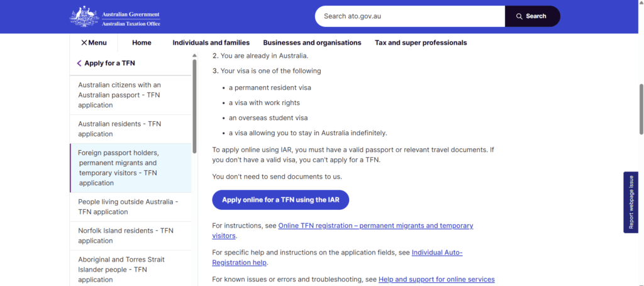Click the magnifier Search button
Viewport: 644px width, 286px height.
click(x=532, y=16)
